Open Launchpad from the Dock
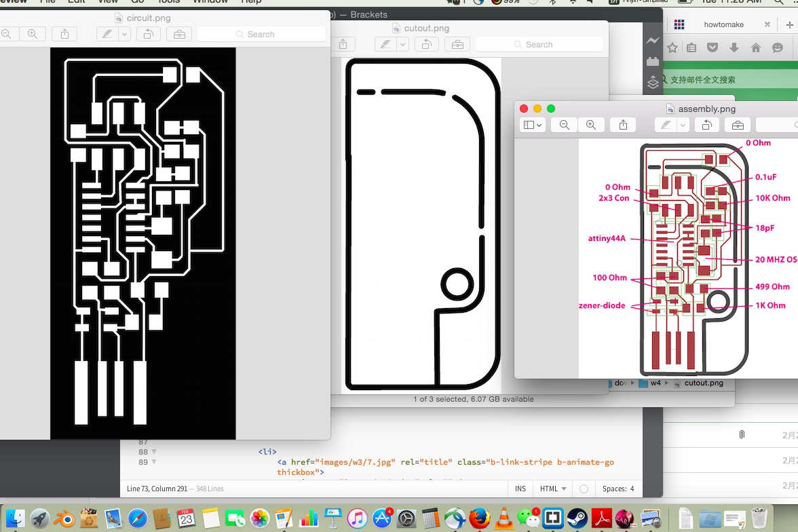The width and height of the screenshot is (798, 532). point(39,518)
